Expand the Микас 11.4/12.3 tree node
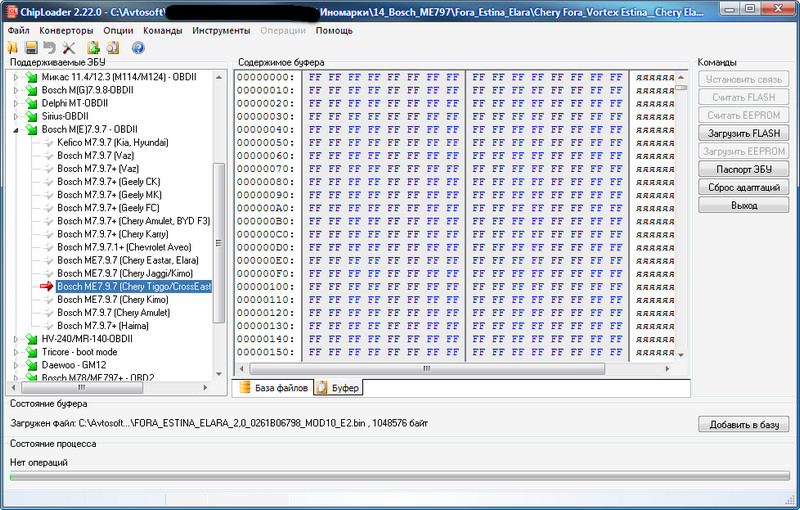The width and height of the screenshot is (800, 510). 15,77
